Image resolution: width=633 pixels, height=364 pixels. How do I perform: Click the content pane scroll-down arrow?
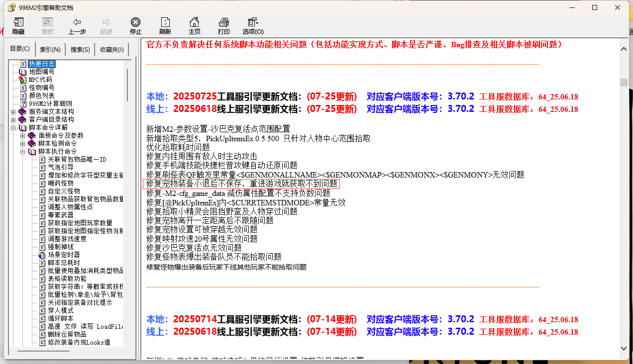coord(624,350)
